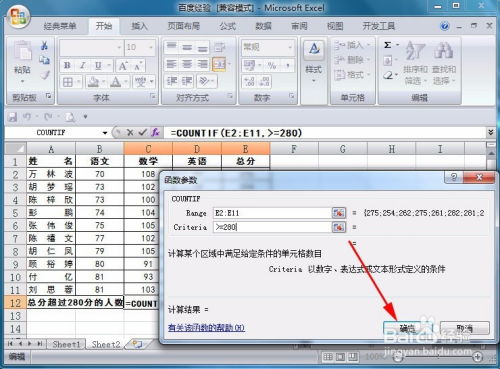The width and height of the screenshot is (500, 369).
Task: Cancel the formula entry with the X icon
Action: coord(130,133)
